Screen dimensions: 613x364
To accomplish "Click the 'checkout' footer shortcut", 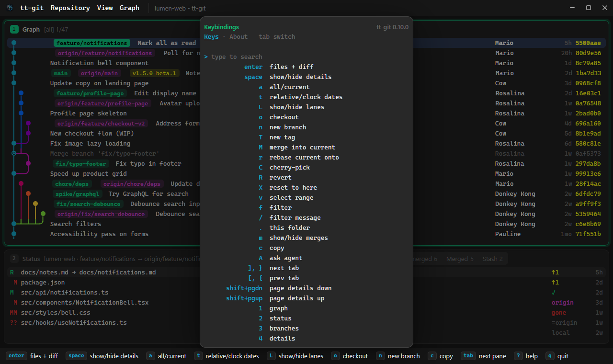I will point(349,356).
